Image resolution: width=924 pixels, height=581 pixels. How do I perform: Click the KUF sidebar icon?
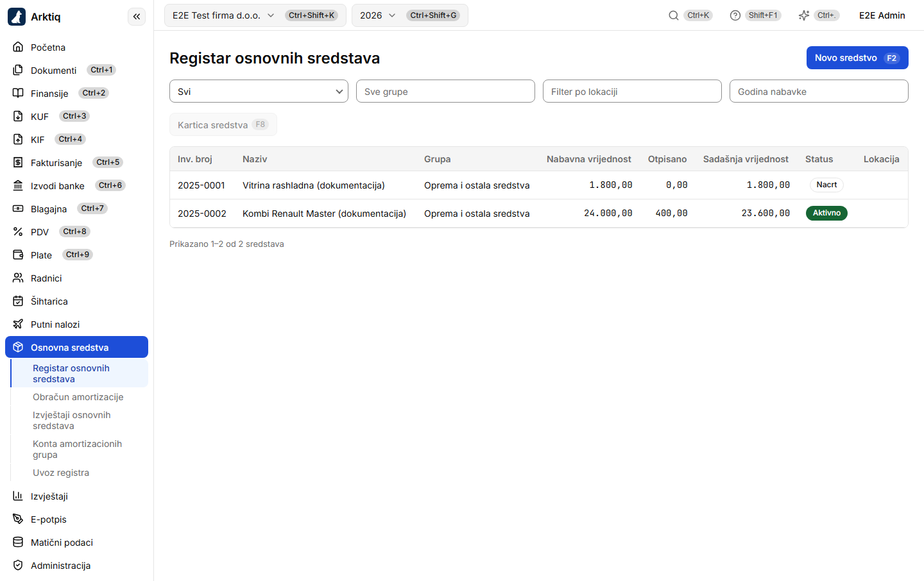[18, 116]
